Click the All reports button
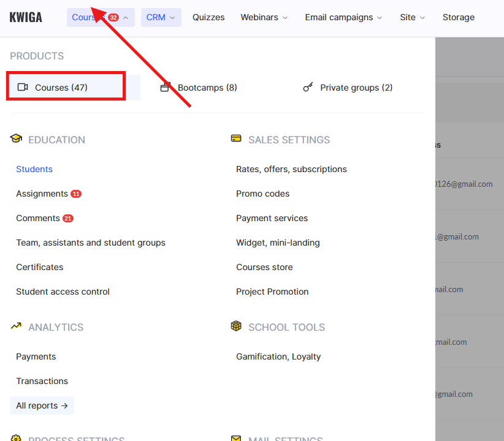Screen dimensions: 504x441 point(42,405)
